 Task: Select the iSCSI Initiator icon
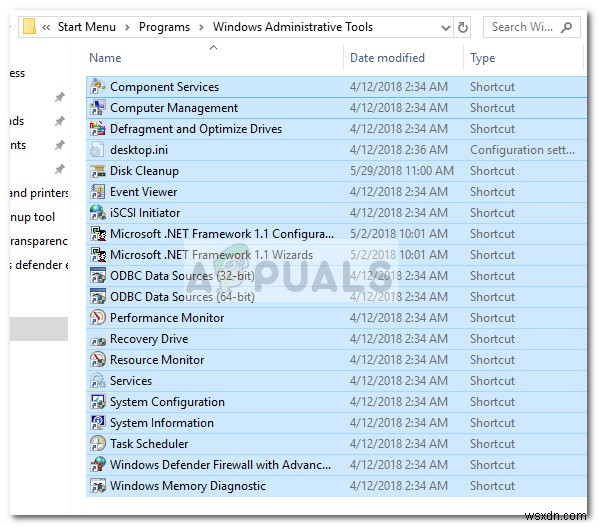[98, 212]
